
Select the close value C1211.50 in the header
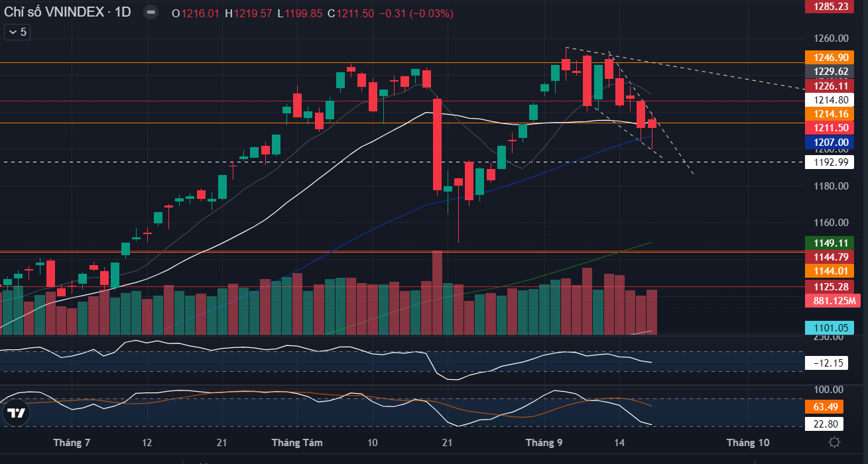pyautogui.click(x=351, y=13)
